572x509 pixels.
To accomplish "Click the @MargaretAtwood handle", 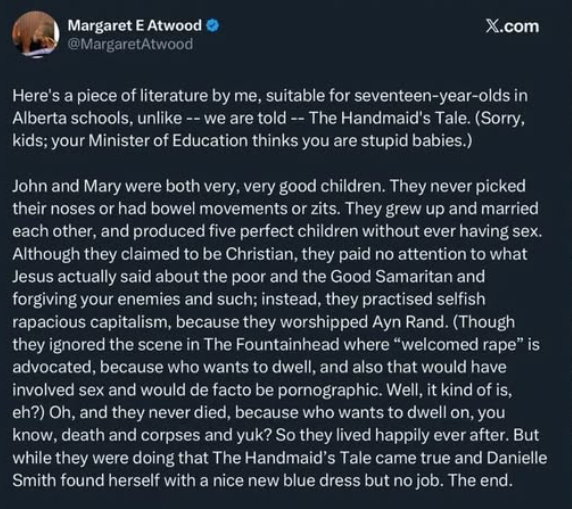I will pyautogui.click(x=130, y=44).
